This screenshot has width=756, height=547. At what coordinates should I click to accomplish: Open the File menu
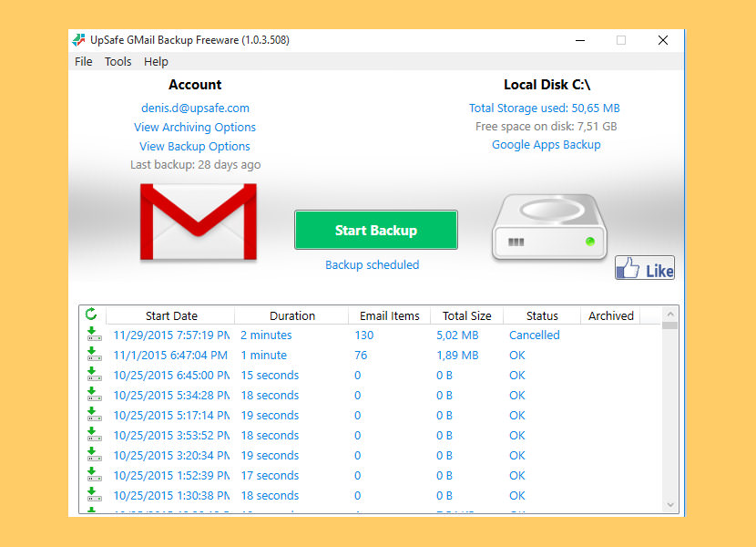(83, 61)
